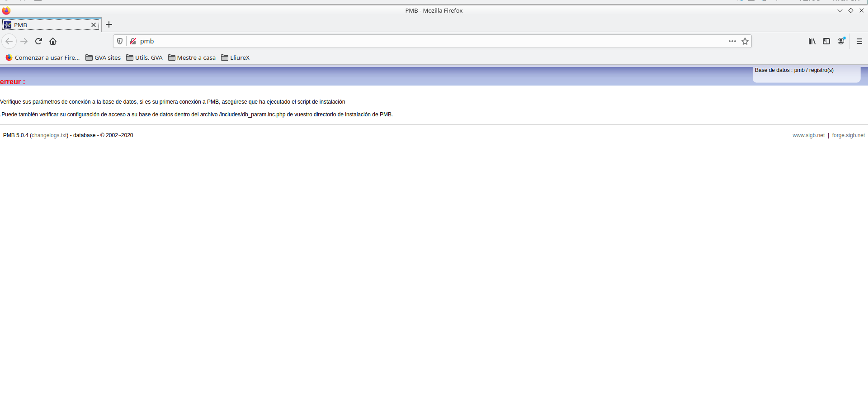The height and width of the screenshot is (420, 868).
Task: Open the Firefox account icon
Action: [841, 41]
